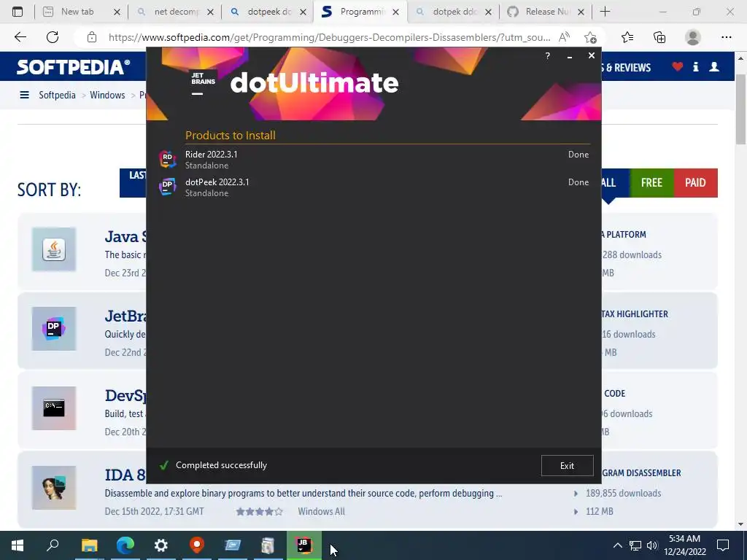
Task: Open the IDA listing thumbnail
Action: [x=54, y=488]
